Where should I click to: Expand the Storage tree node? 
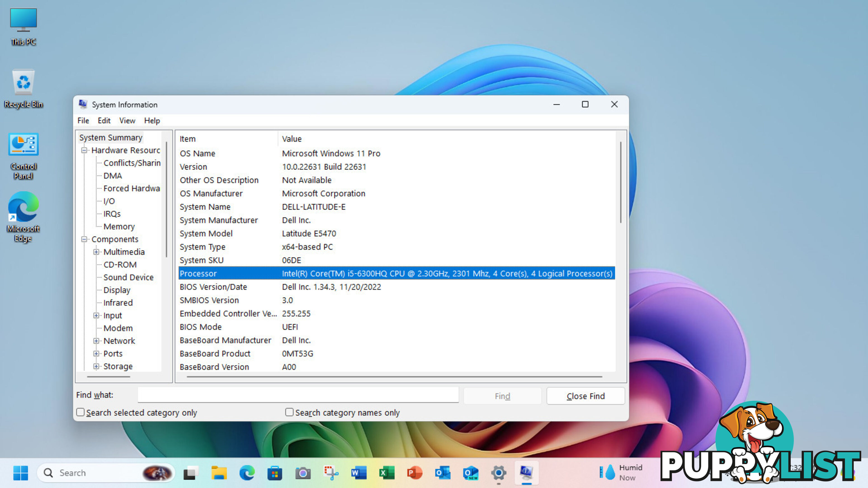click(x=96, y=366)
